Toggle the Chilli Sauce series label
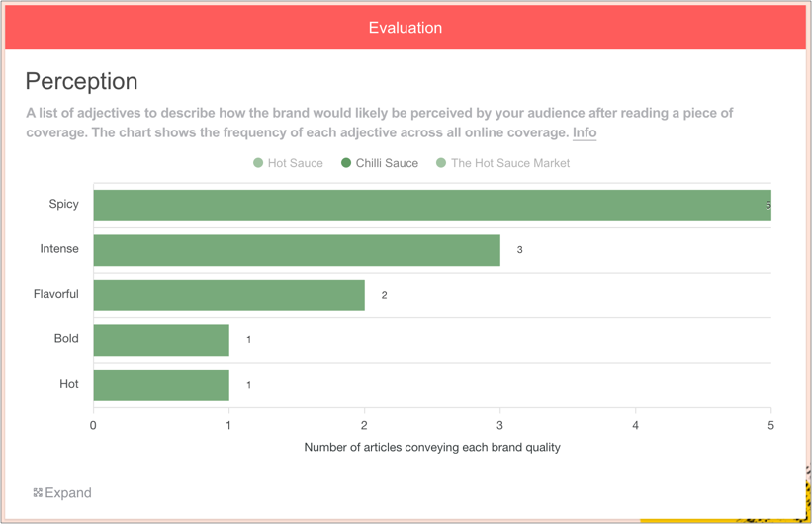Screen dimensions: 812x524 point(387,163)
